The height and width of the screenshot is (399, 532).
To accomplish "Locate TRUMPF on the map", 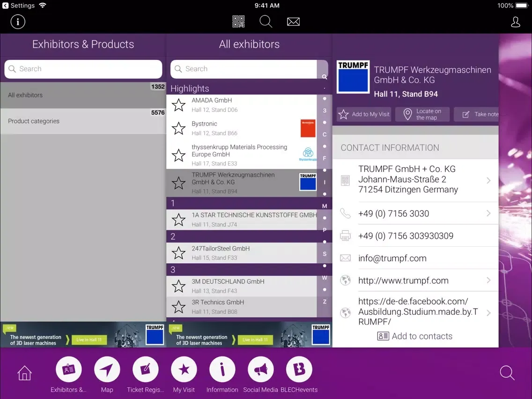I will pyautogui.click(x=422, y=114).
